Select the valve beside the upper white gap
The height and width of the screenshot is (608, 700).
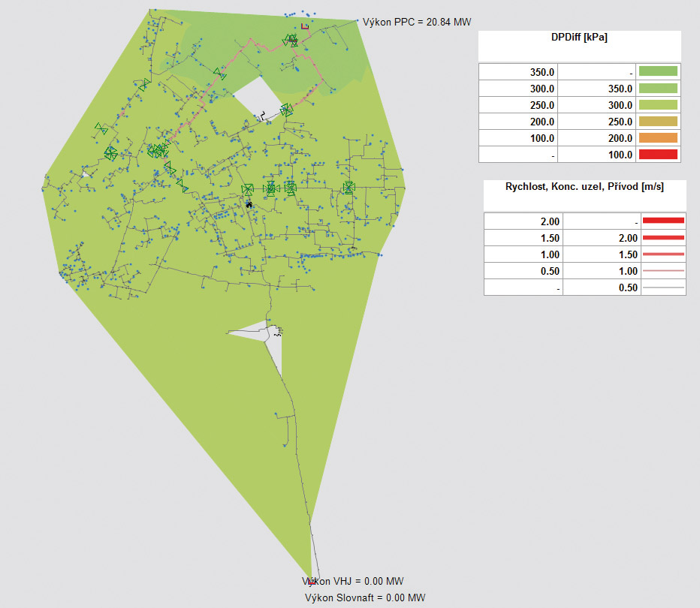click(x=285, y=110)
